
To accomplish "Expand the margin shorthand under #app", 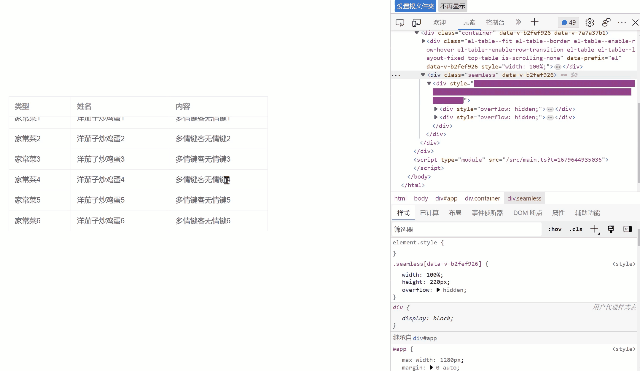I will [431, 367].
